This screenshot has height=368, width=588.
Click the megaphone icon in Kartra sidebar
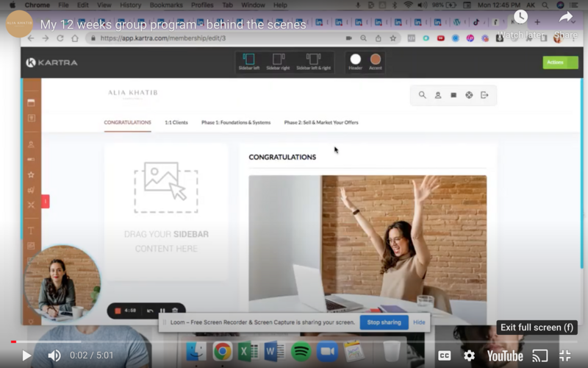coord(31,190)
